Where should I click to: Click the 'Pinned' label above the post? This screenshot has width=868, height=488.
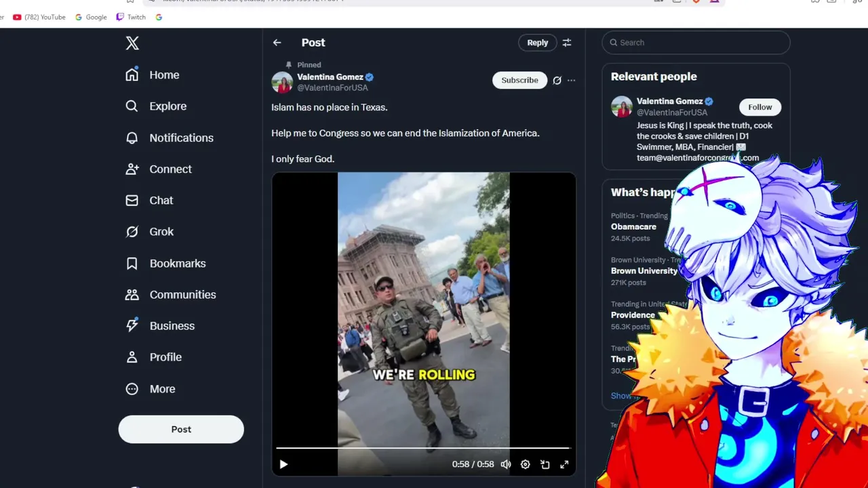pos(309,65)
